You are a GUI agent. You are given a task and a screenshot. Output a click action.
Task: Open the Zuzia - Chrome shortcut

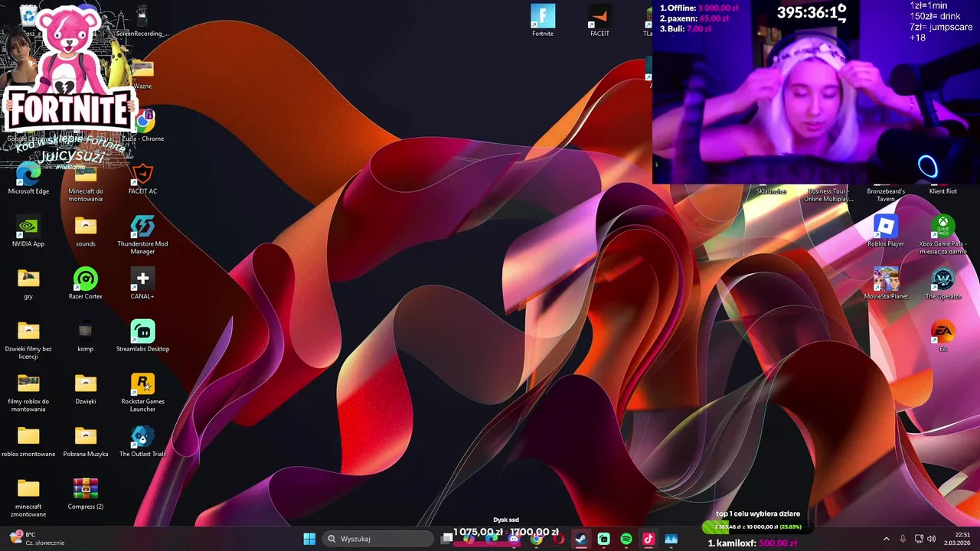tap(143, 126)
